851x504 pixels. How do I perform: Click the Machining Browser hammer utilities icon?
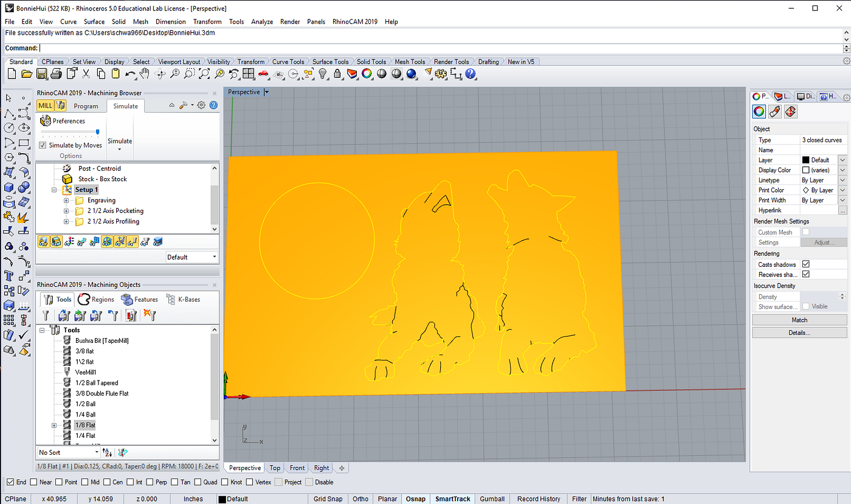pyautogui.click(x=183, y=105)
